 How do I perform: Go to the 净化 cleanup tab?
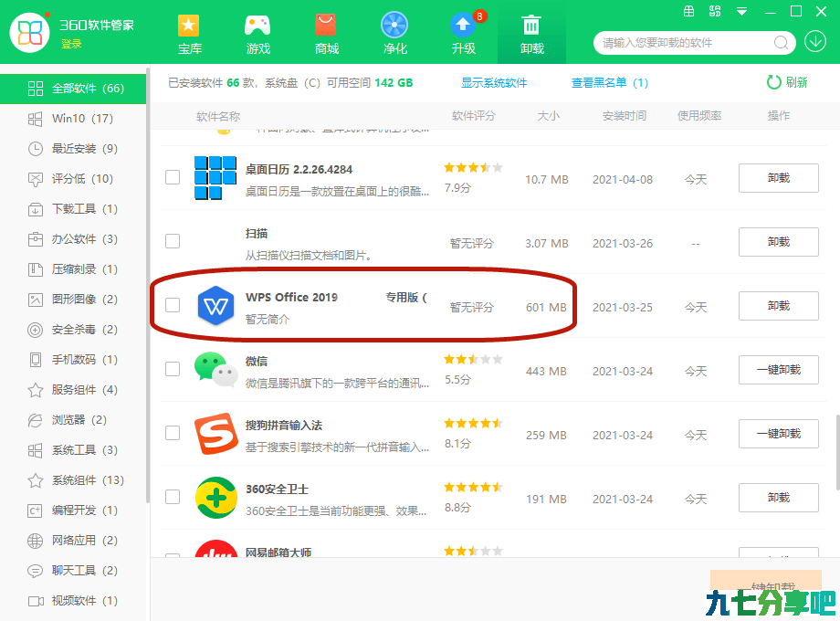tap(394, 35)
